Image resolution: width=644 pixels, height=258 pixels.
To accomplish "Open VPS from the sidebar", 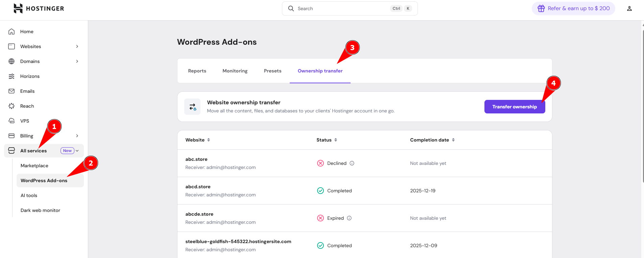I will point(25,121).
